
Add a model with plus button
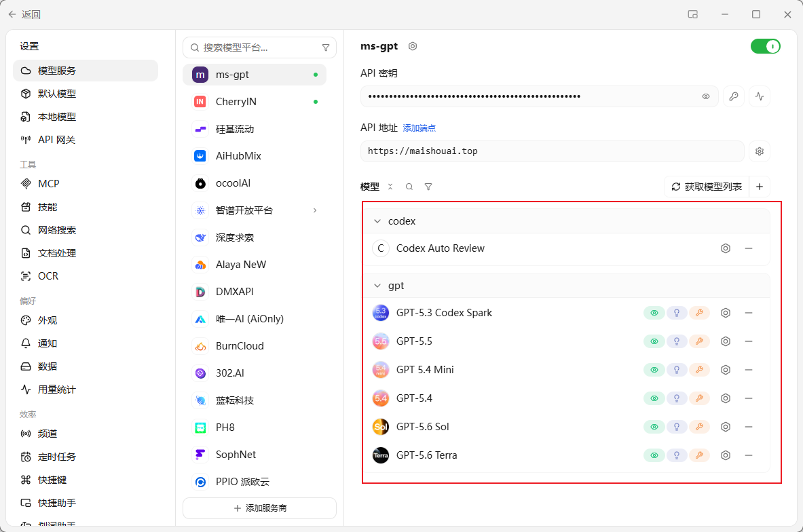tap(760, 187)
